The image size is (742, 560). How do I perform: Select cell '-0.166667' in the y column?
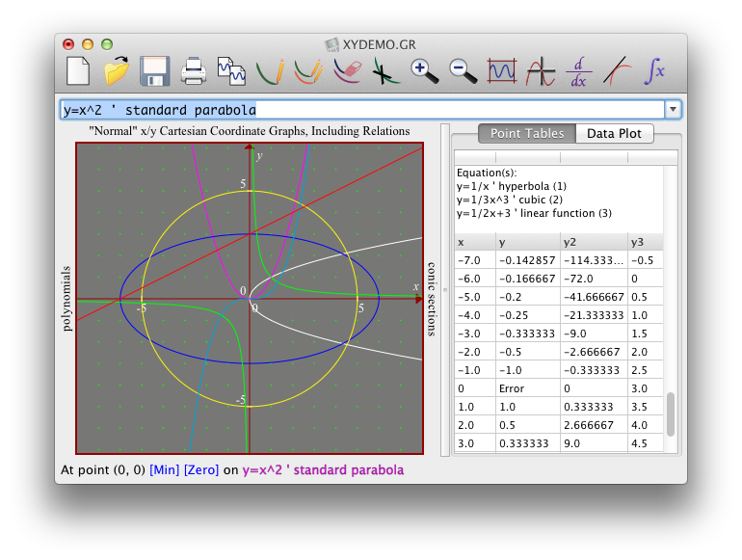click(x=528, y=279)
